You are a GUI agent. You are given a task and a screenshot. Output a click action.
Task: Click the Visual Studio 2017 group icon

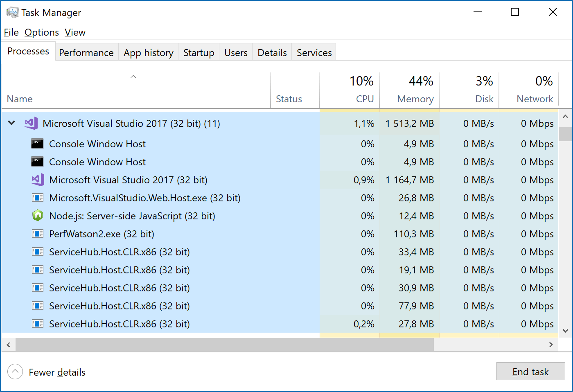[31, 123]
